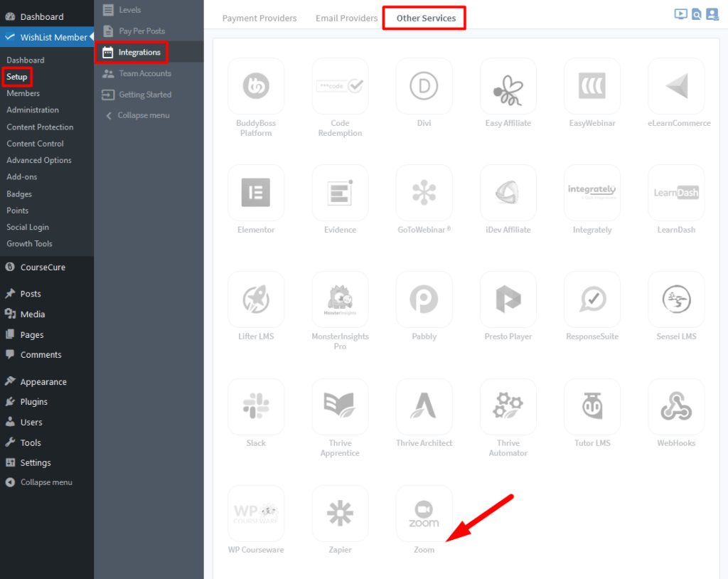Click the document search icon in header
The image size is (728, 579).
pyautogui.click(x=697, y=14)
